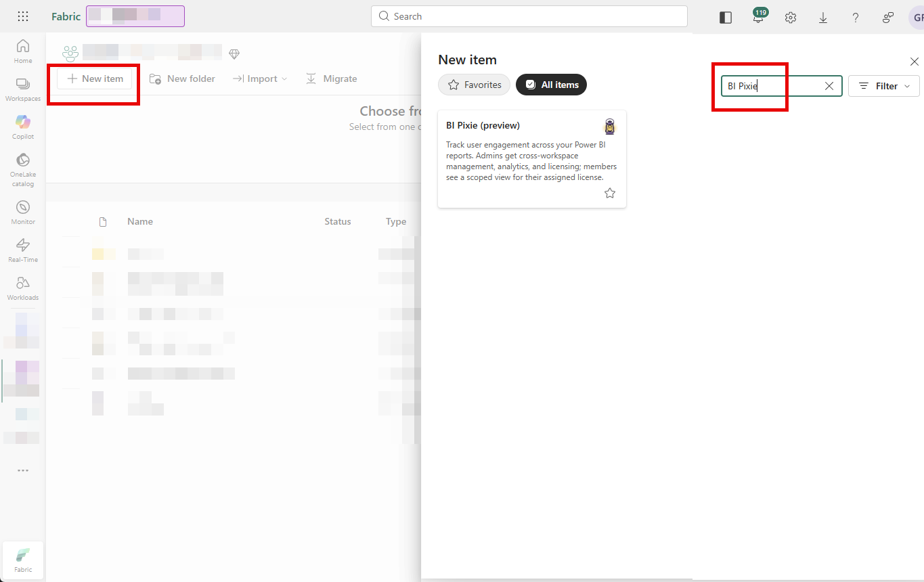Viewport: 924px width, 582px height.
Task: Click the New folder button
Action: point(182,79)
